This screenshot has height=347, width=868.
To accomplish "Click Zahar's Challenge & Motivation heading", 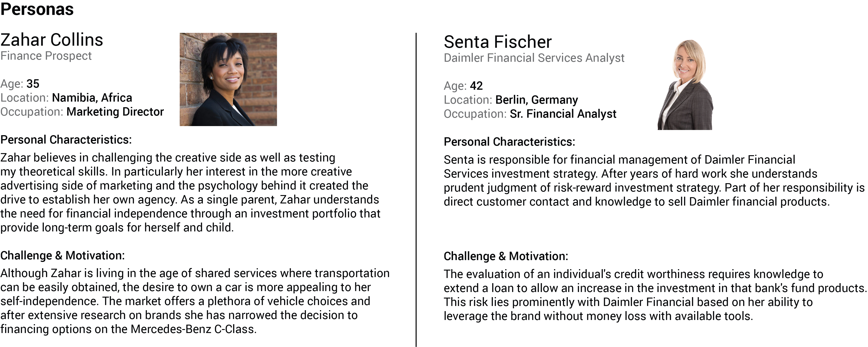I will pyautogui.click(x=62, y=255).
